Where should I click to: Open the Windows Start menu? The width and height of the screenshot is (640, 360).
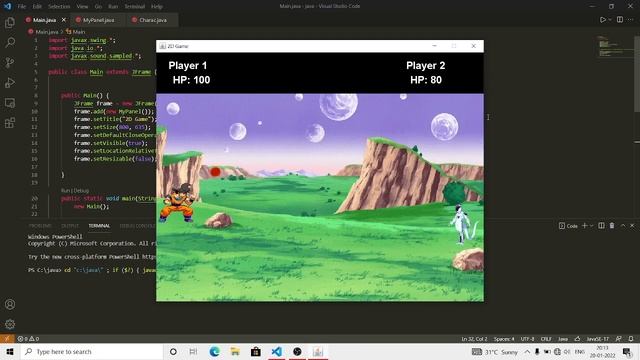(10, 351)
